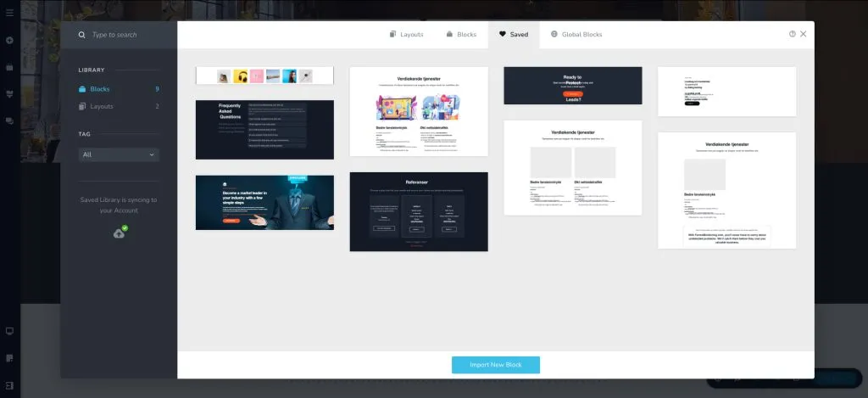Select the Frequently Asked Questions block thumbnail

(264, 130)
